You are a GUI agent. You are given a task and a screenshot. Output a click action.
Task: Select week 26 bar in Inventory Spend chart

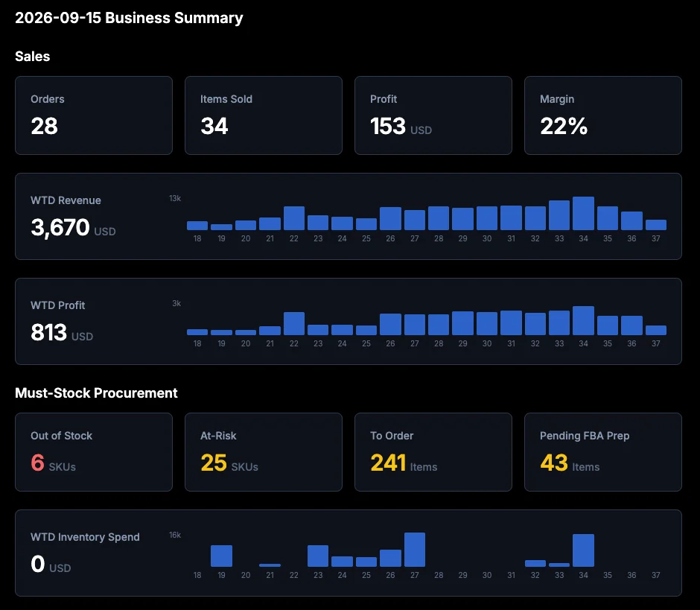[x=390, y=558]
